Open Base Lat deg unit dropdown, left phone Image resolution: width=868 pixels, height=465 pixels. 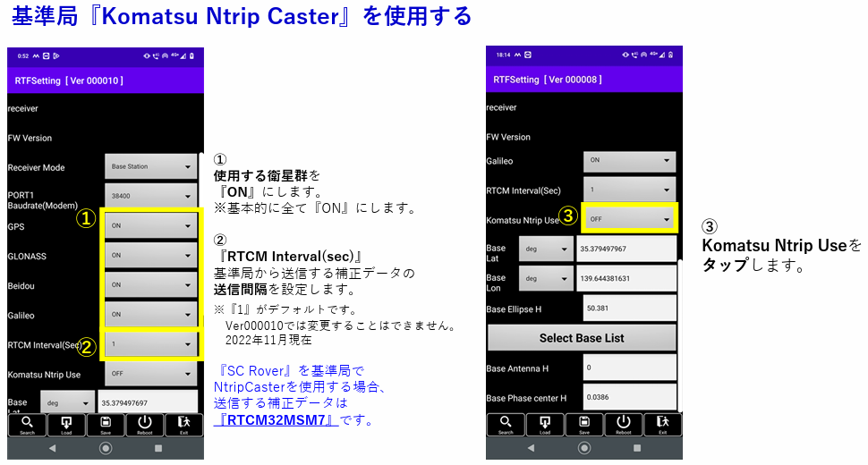pyautogui.click(x=67, y=402)
